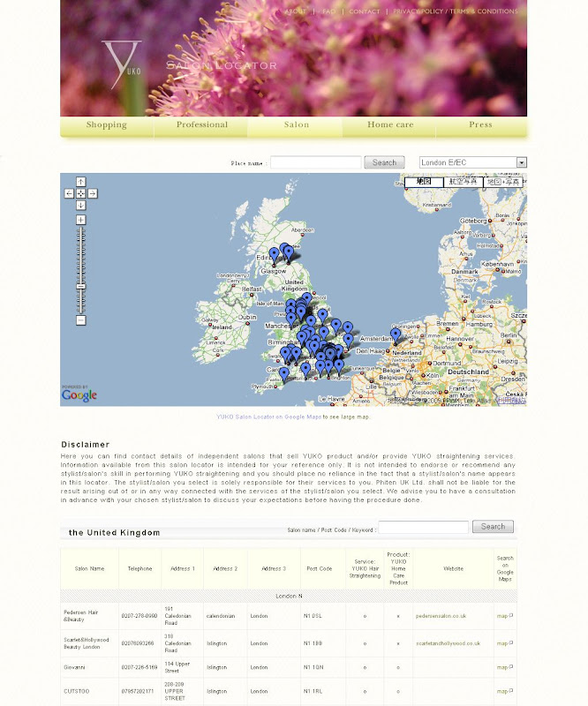Open the Professional menu tab

click(x=202, y=124)
